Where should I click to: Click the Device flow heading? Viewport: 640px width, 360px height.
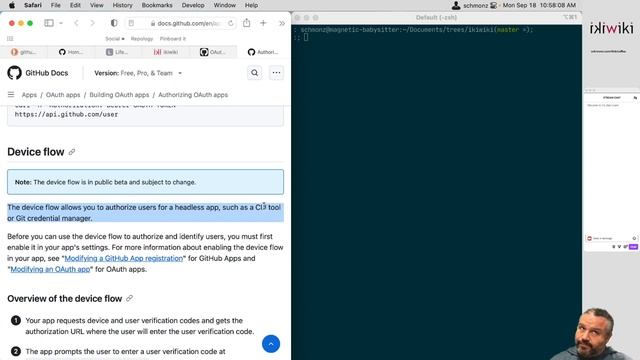[x=36, y=152]
